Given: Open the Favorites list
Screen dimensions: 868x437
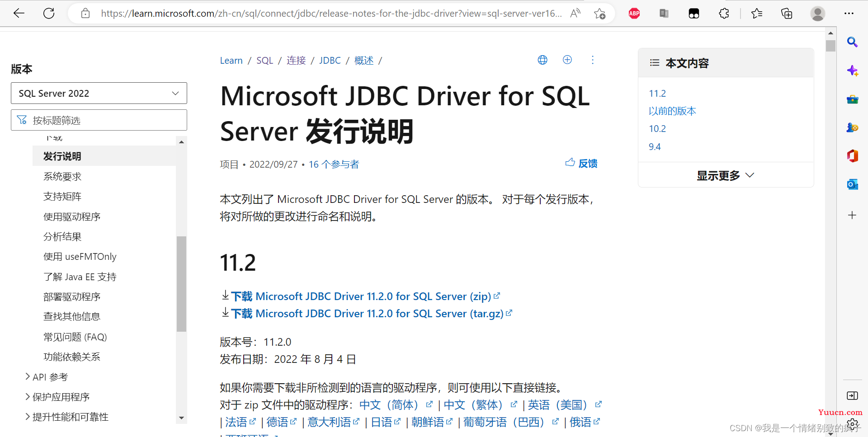Looking at the screenshot, I should tap(757, 14).
